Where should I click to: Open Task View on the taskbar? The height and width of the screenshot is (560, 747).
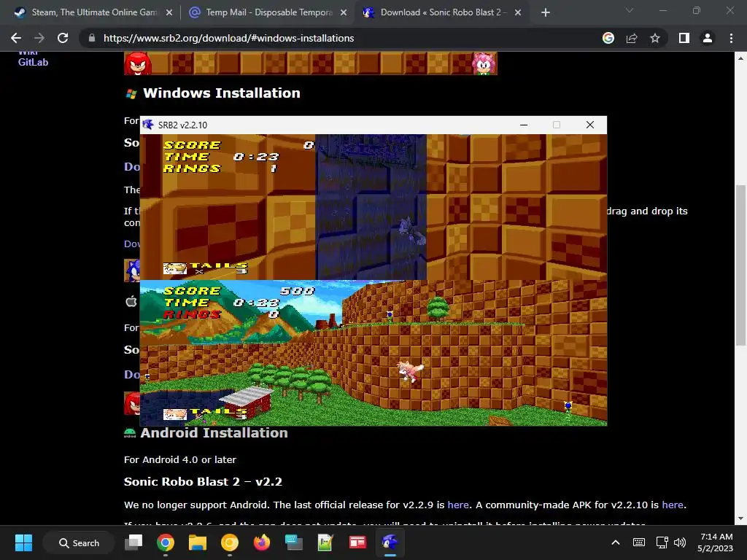click(133, 542)
